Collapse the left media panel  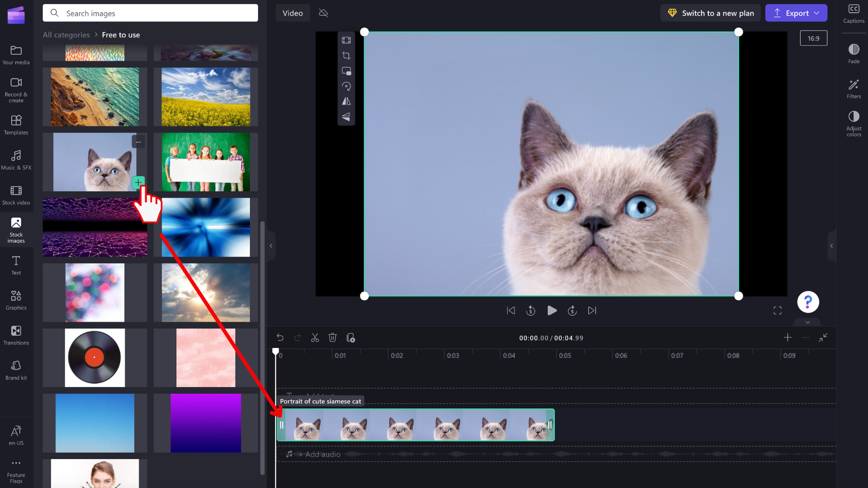271,246
